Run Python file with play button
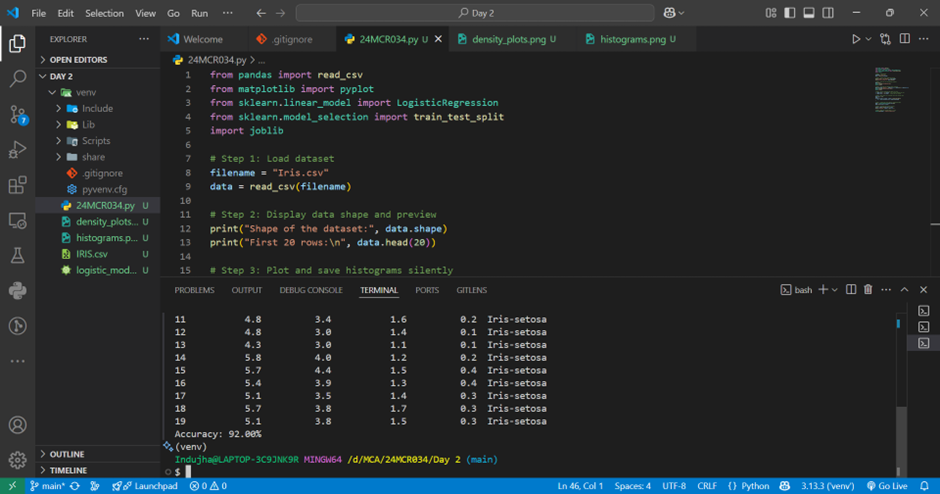Screen dimensions: 940x494 tap(856, 39)
